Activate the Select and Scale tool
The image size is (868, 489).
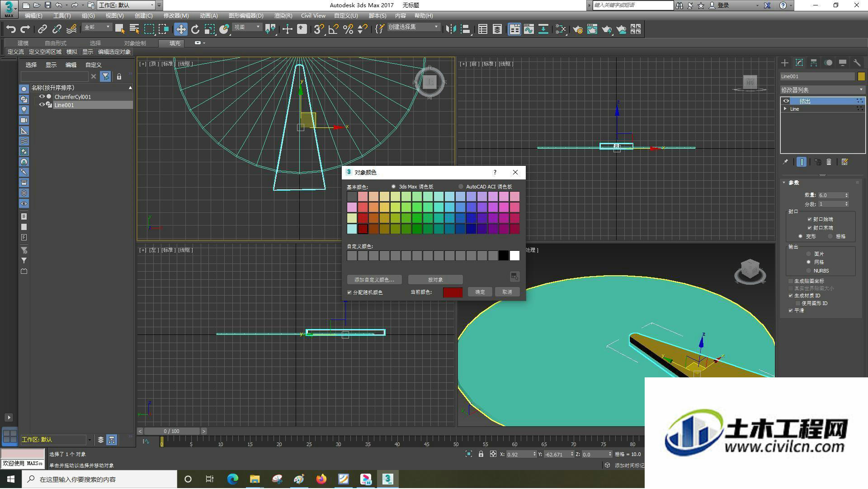click(x=210, y=29)
